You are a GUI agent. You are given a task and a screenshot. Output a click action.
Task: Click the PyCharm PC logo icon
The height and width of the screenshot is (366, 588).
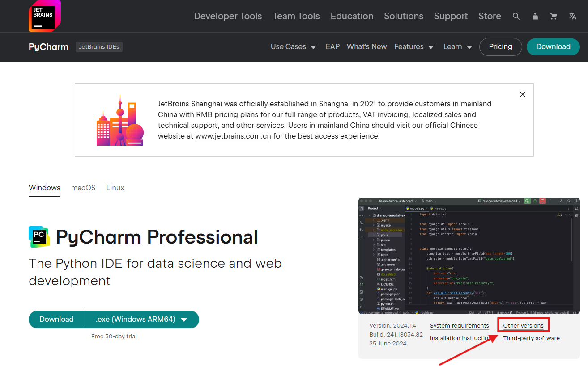point(39,237)
